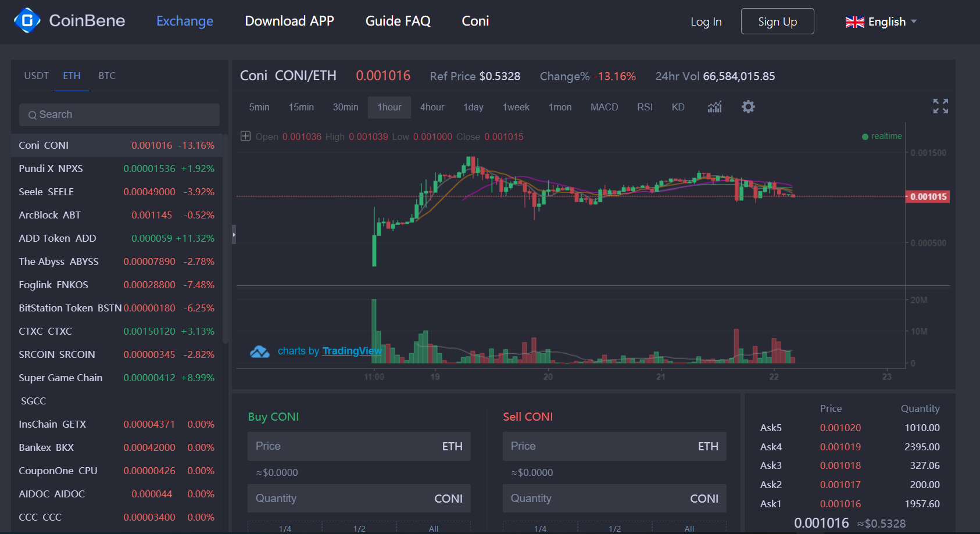
Task: Select the 1day chart interval
Action: coord(474,107)
